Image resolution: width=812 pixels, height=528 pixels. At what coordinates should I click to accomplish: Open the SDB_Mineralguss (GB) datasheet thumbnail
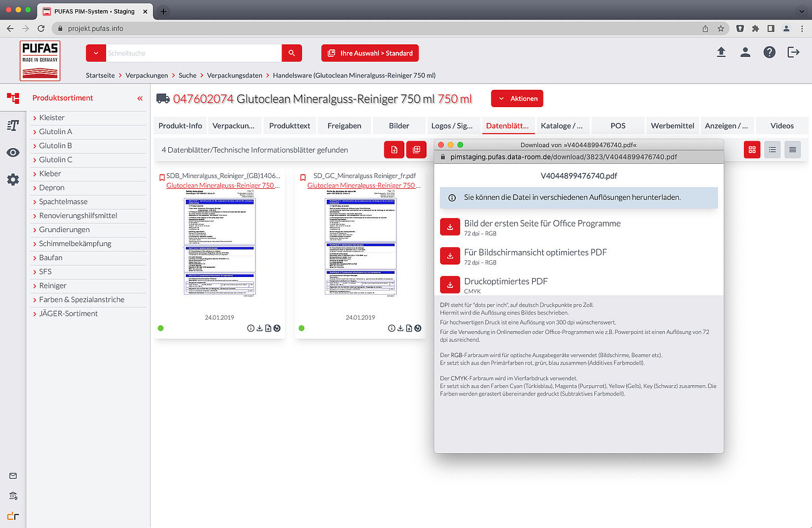(220, 243)
